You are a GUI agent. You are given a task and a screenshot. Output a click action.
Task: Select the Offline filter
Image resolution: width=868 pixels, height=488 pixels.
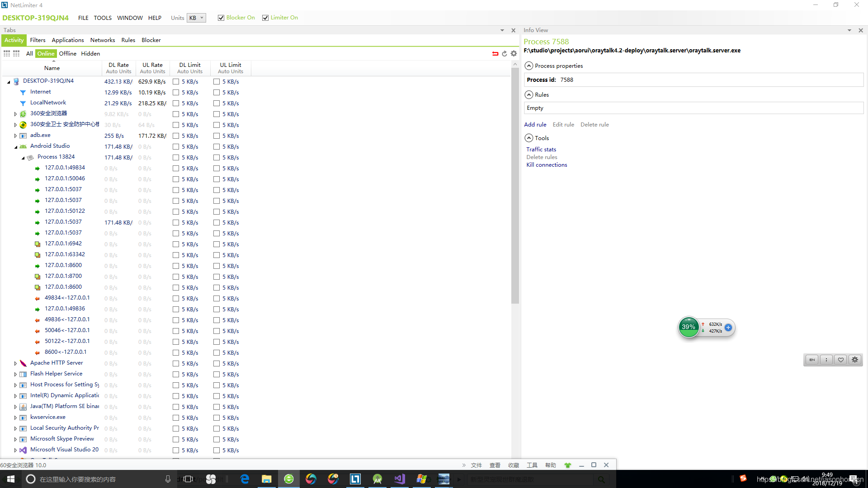coord(67,54)
